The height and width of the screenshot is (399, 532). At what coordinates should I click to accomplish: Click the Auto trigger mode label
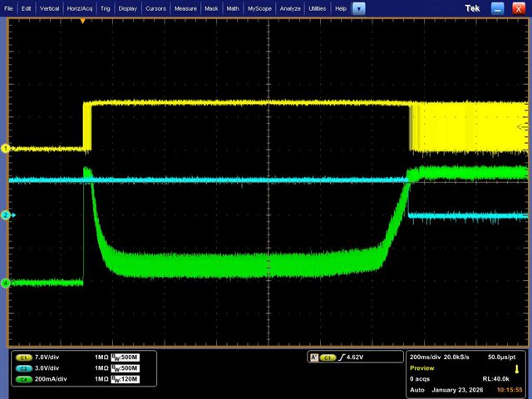(417, 390)
